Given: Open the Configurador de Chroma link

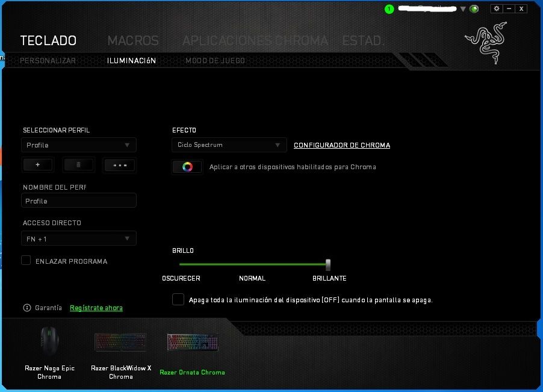Looking at the screenshot, I should pos(341,145).
